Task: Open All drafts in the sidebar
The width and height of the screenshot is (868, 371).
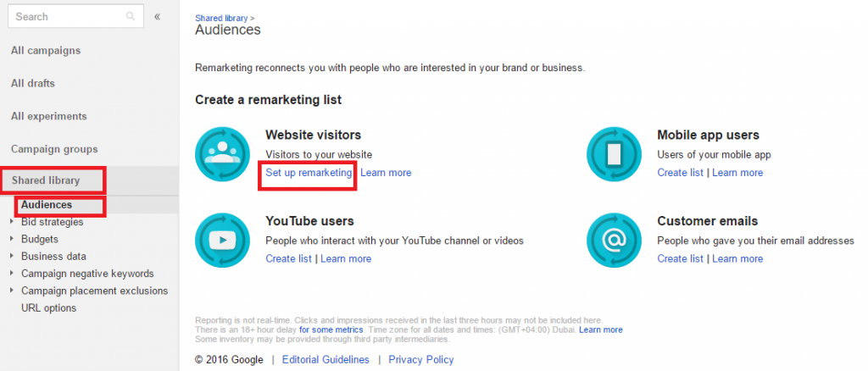Action: (33, 84)
